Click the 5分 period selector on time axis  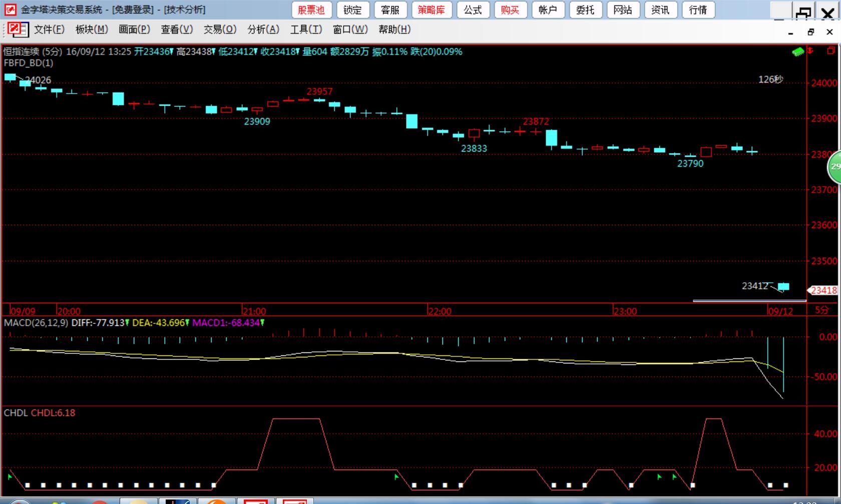[x=821, y=310]
